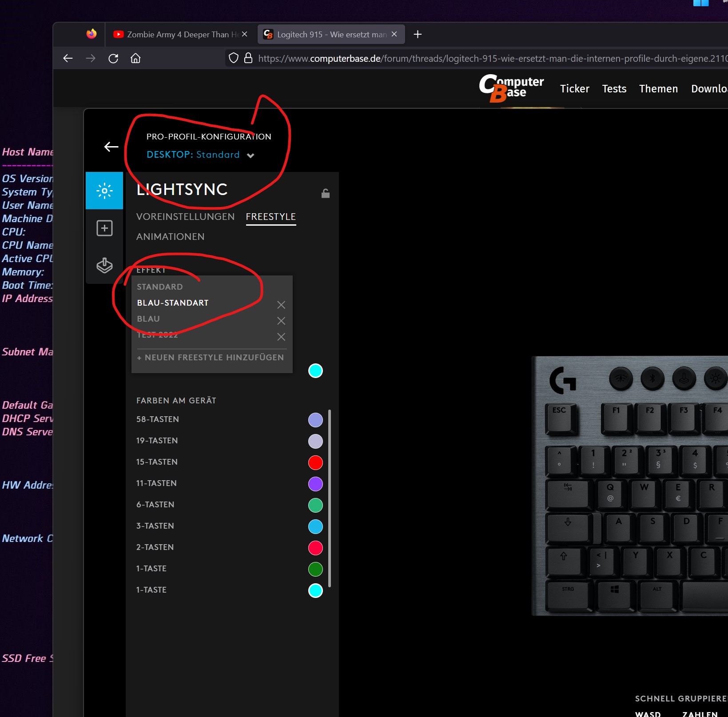Select the Caps Lock key on keyboard

(571, 528)
